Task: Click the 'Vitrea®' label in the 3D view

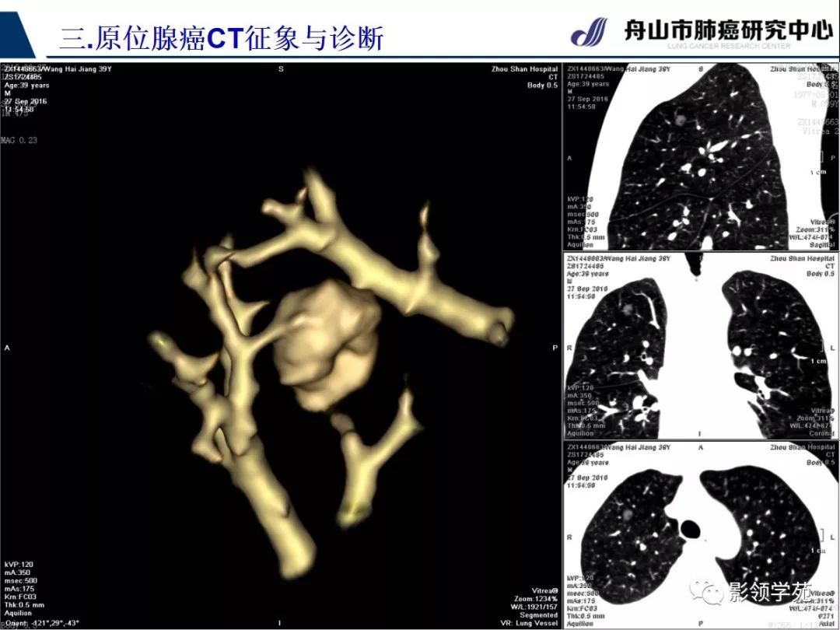Action: [544, 591]
